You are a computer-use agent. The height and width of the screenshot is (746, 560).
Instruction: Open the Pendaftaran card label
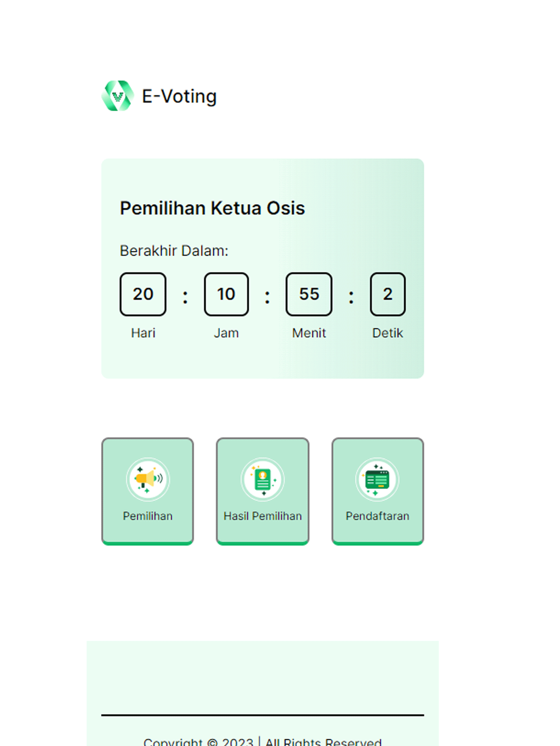click(377, 516)
